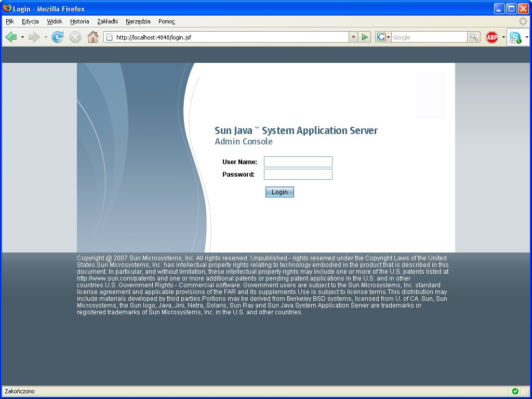Expand the address bar URL history dropdown
The height and width of the screenshot is (399, 532).
pos(353,37)
